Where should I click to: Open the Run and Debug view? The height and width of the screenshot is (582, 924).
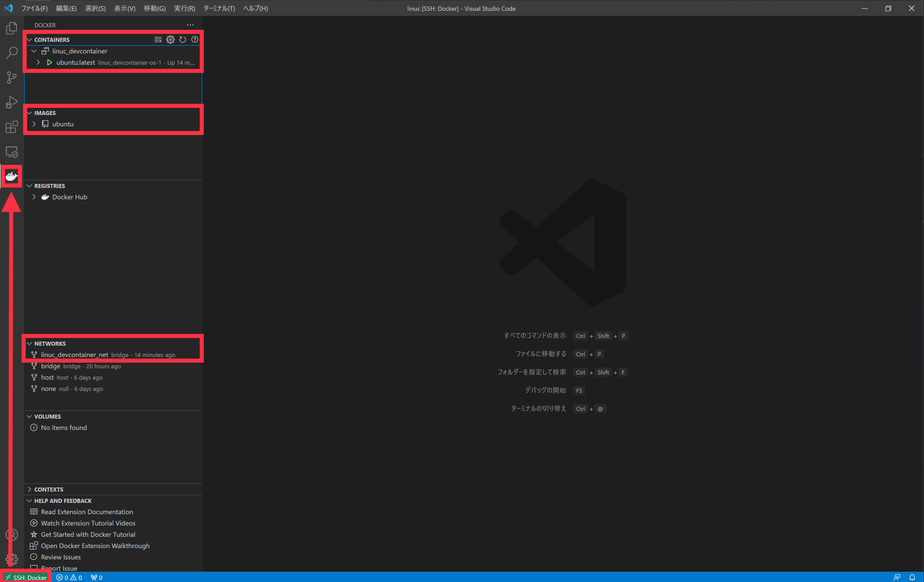pyautogui.click(x=11, y=102)
